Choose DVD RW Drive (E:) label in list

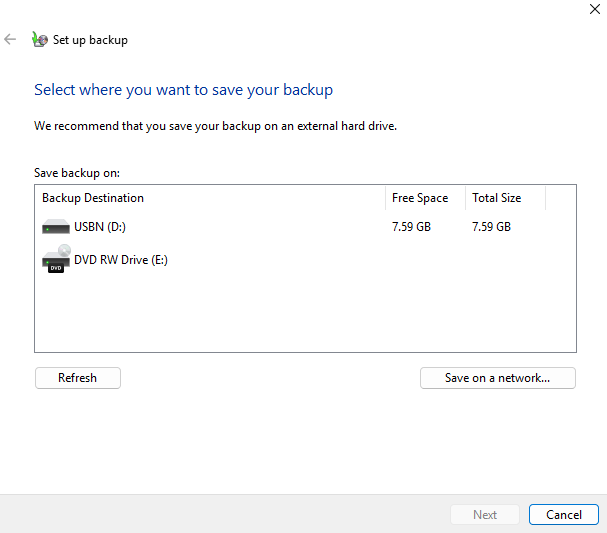120,260
